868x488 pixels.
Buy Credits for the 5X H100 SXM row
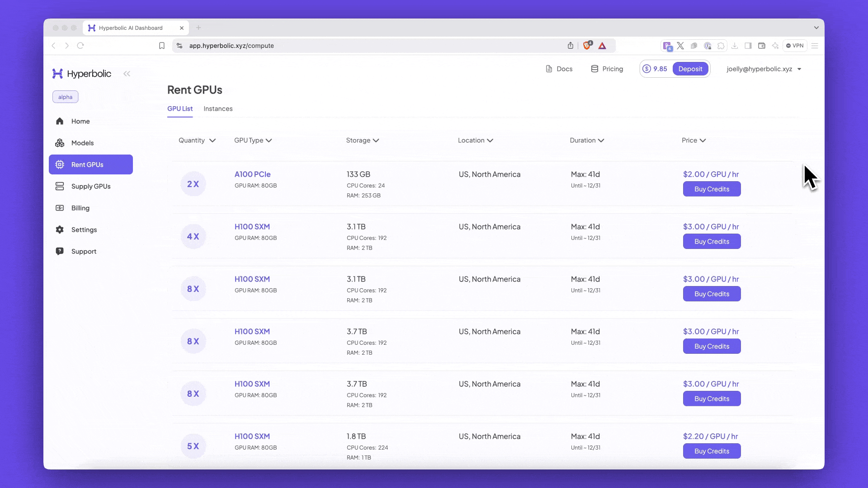712,451
